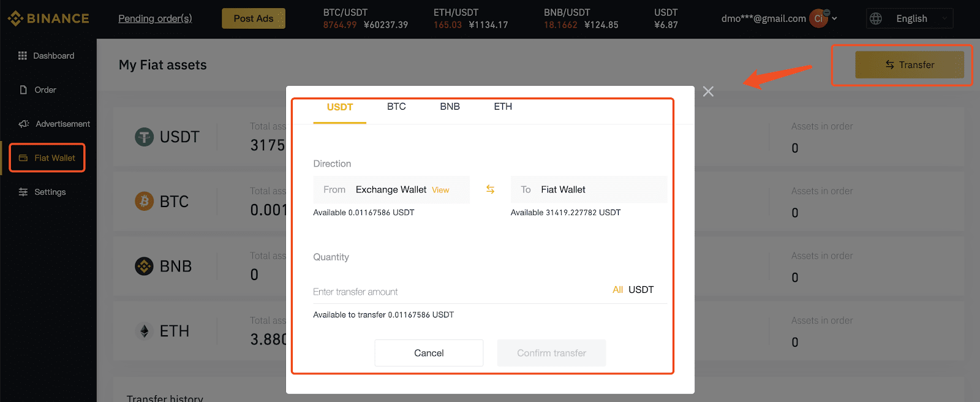Open Exchange Wallet From selector

pos(391,189)
